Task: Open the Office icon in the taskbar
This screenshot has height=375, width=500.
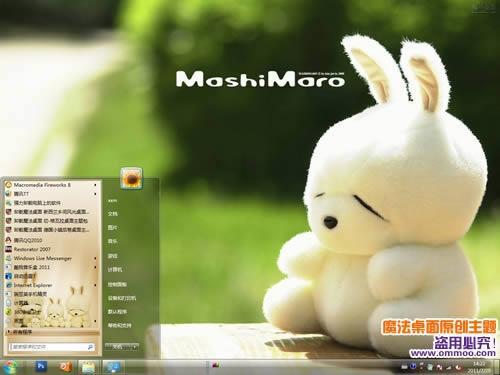Action: [65, 367]
